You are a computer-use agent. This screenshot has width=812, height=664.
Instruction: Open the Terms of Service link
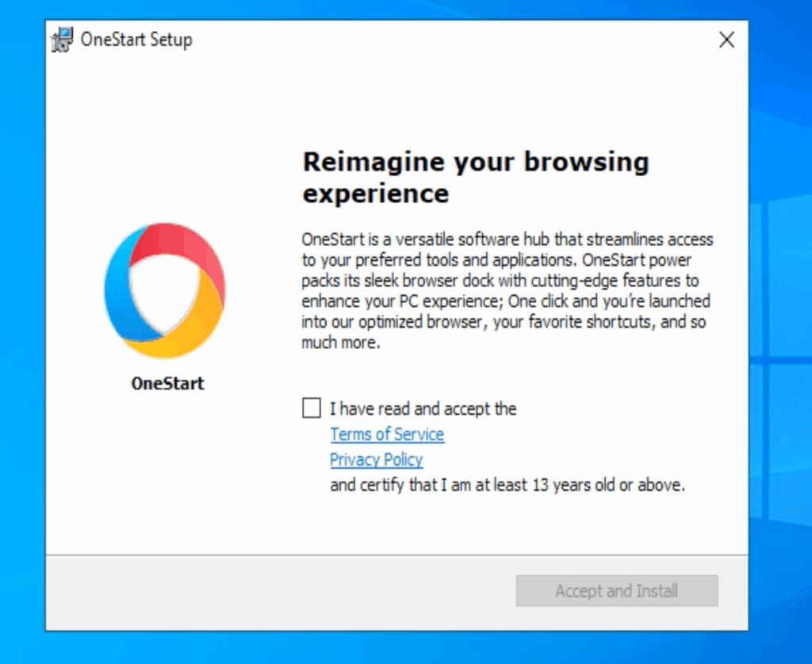pos(387,434)
